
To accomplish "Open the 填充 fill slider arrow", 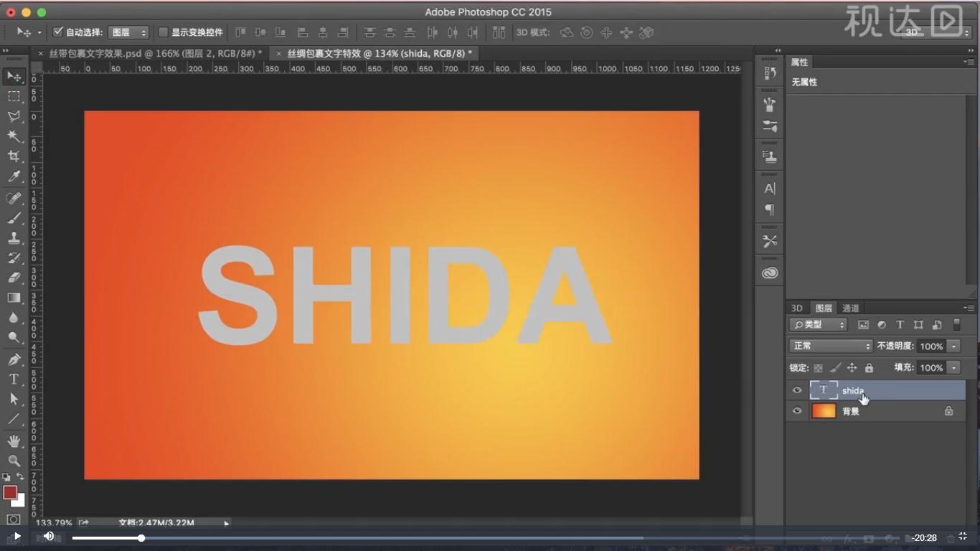I will point(953,367).
